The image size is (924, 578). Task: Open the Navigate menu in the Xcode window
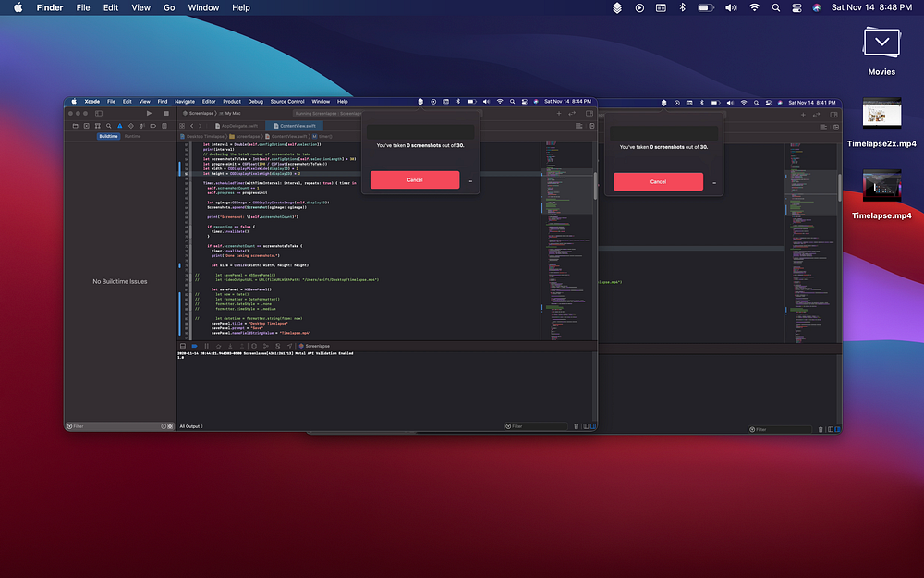click(x=185, y=102)
